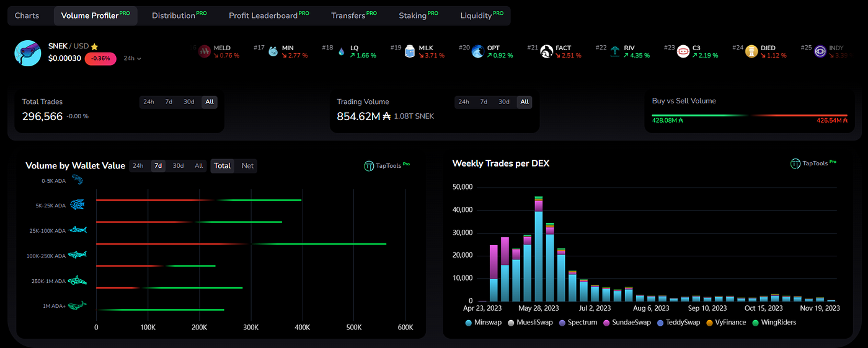This screenshot has height=348, width=868.
Task: Select 24h in Volume by Wallet Value
Action: [138, 166]
